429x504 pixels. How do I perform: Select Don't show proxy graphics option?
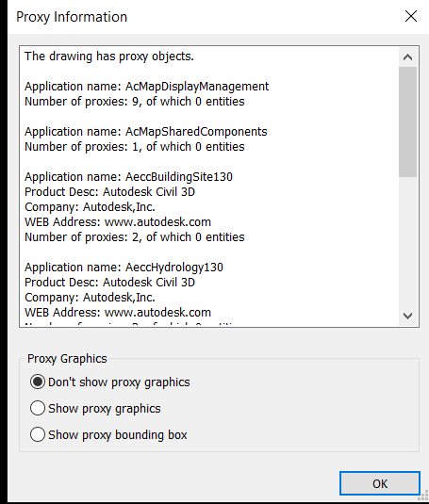(x=109, y=382)
